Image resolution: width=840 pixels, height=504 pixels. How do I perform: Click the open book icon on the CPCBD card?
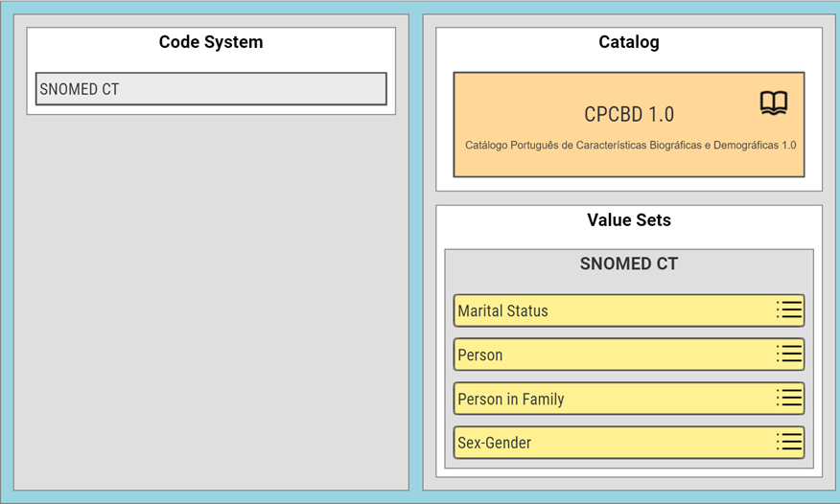774,103
